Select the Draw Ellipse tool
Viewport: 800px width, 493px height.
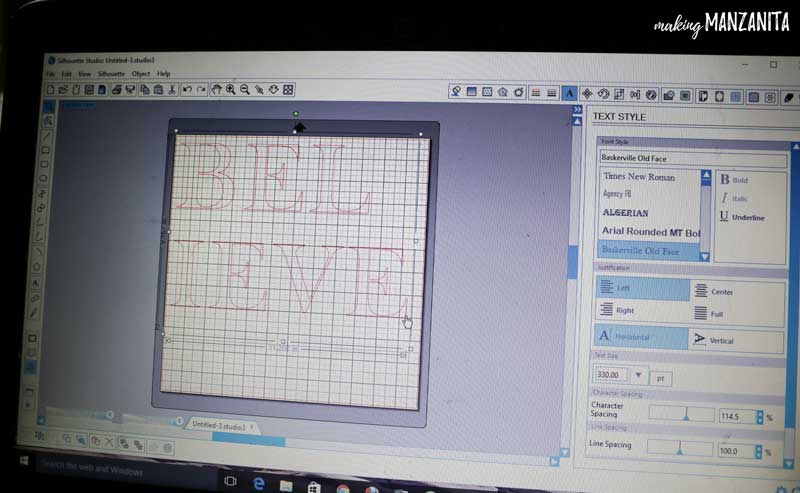point(43,178)
